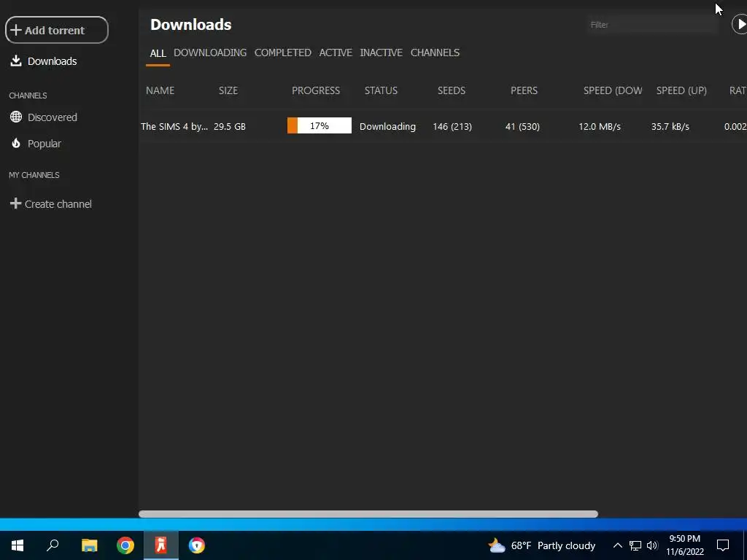
Task: Sort by the PEERS column header
Action: click(524, 90)
